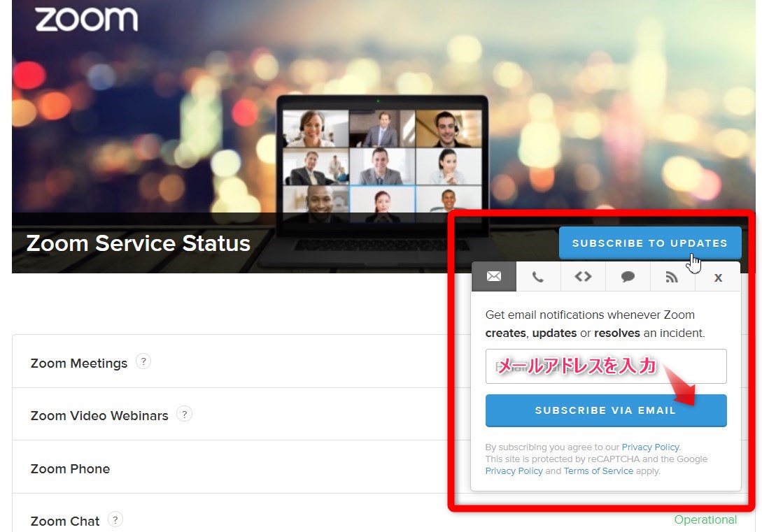This screenshot has width=762, height=532.
Task: Show help for Zoom Video Webinars question mark
Action: tap(184, 415)
